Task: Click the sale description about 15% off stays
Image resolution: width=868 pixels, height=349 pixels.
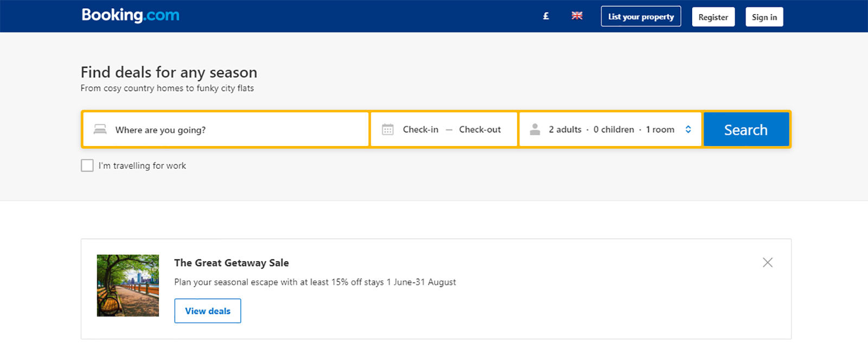Action: point(315,282)
